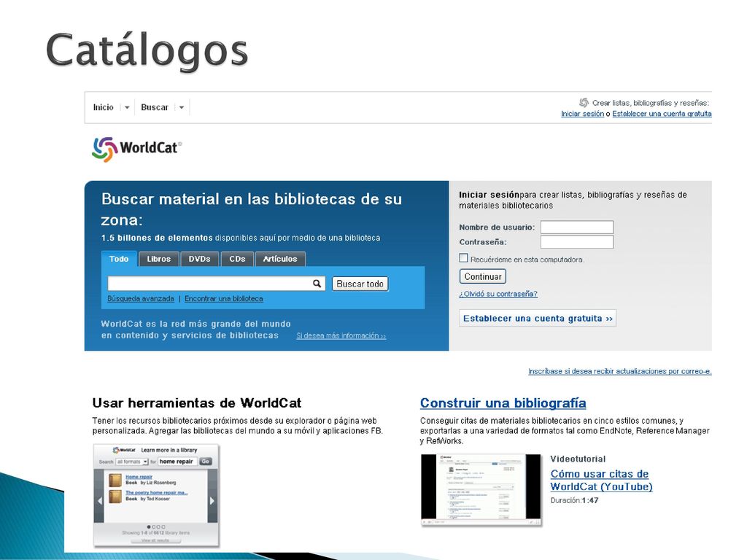Screen dimensions: 747x560
Task: Open The poetry home repair link
Action: pos(156,493)
